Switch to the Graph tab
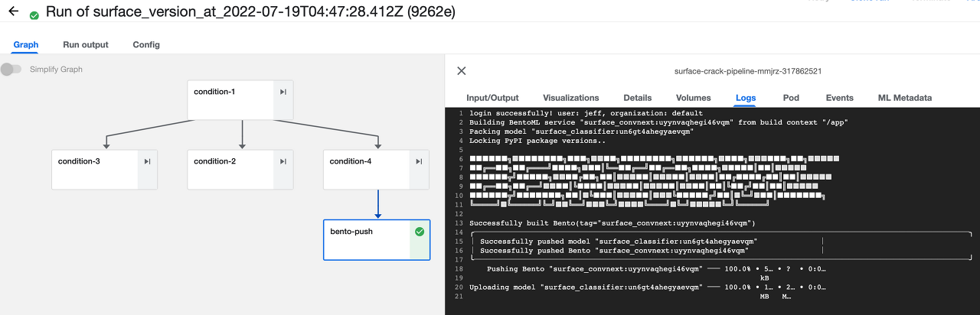This screenshot has width=980, height=315. 26,45
